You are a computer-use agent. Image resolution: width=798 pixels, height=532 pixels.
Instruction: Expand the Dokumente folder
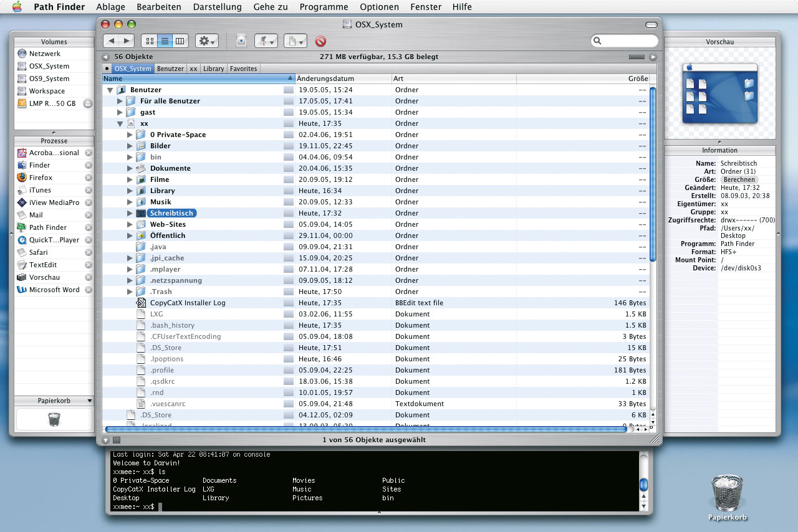(130, 168)
